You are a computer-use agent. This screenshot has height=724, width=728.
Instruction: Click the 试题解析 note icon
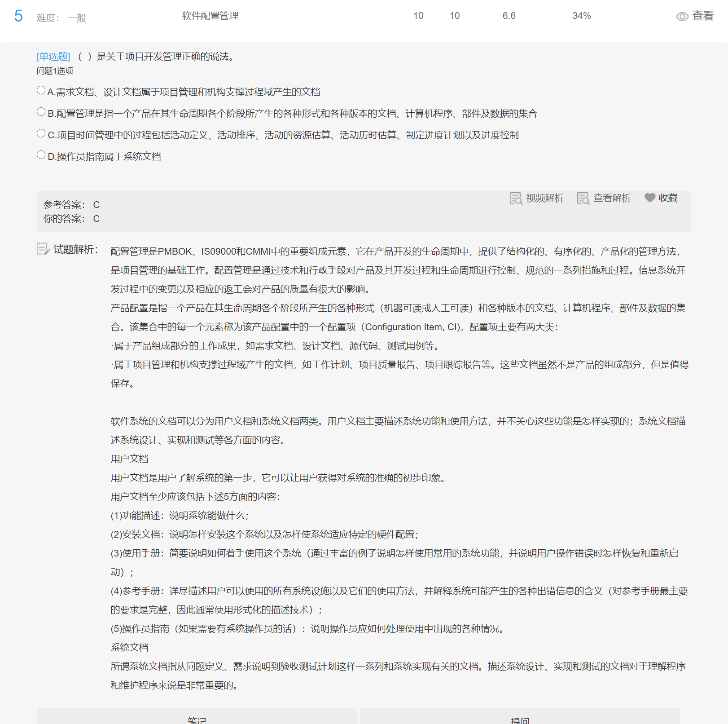(x=43, y=249)
